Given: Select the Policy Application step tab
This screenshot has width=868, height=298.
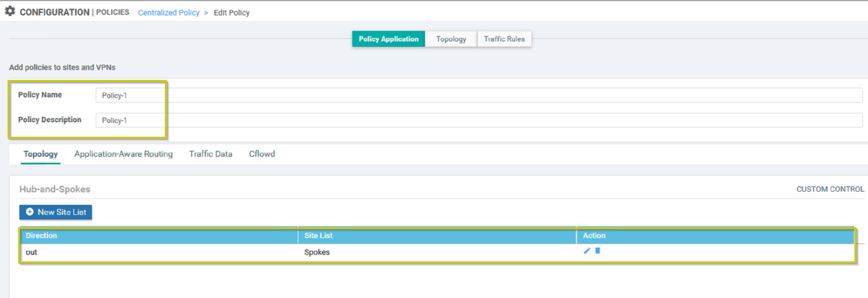Looking at the screenshot, I should tap(388, 39).
